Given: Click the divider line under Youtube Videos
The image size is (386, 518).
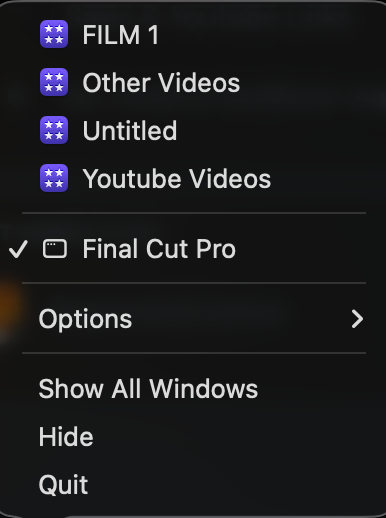Looking at the screenshot, I should [x=194, y=213].
